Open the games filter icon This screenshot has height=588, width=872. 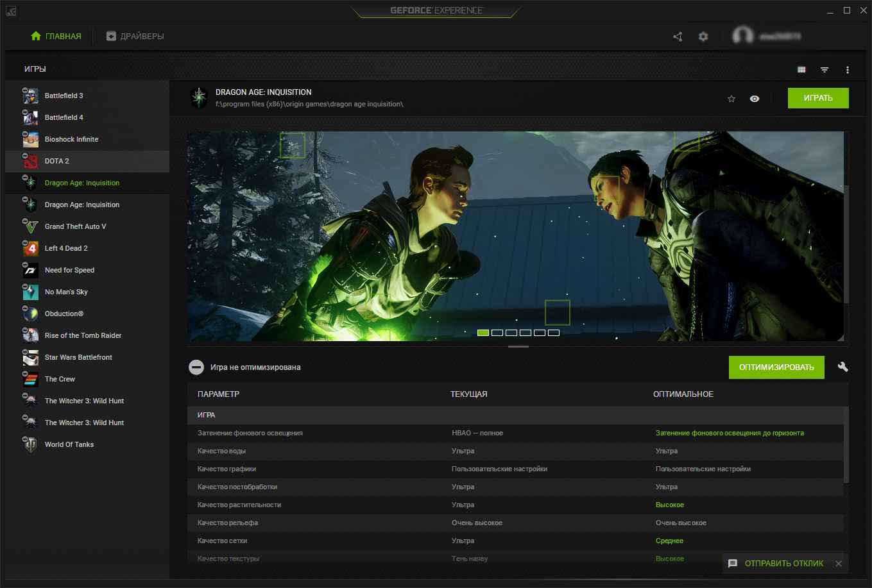coord(825,69)
